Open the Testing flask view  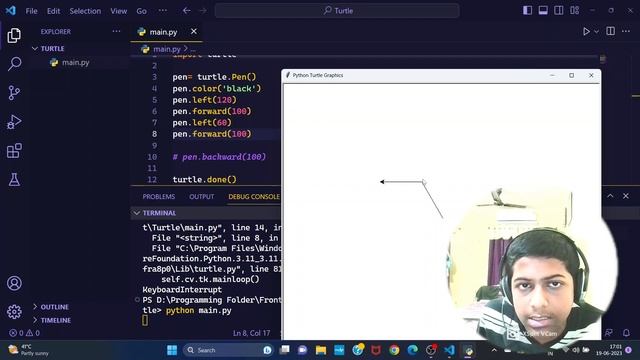pos(14,180)
